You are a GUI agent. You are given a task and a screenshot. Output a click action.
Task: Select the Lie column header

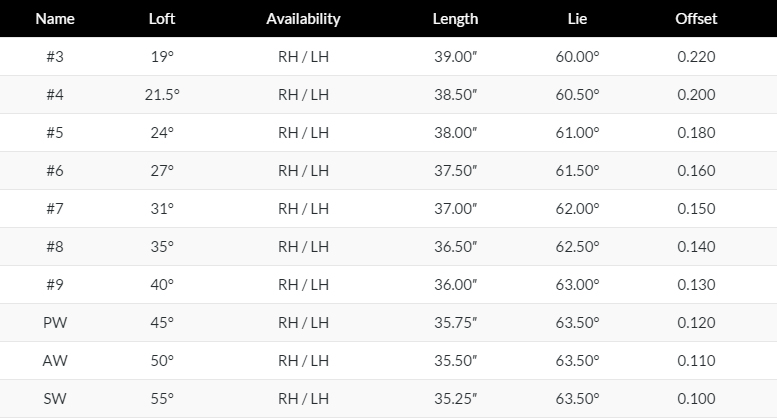coord(577,19)
